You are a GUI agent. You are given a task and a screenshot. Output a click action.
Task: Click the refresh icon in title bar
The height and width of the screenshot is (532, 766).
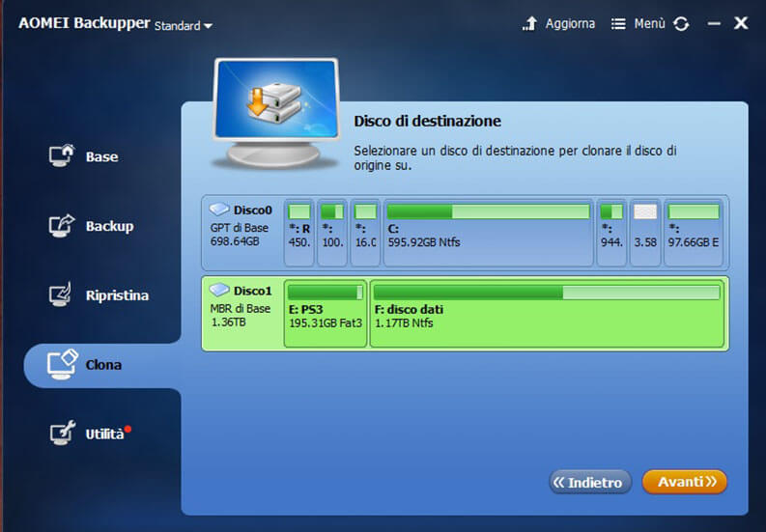(681, 24)
